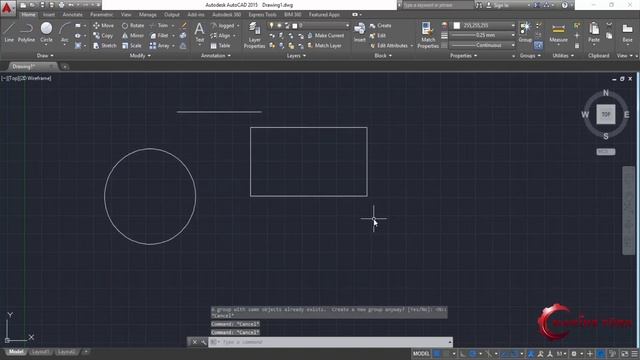Activate the Stretch command
This screenshot has width=640, height=360.
pyautogui.click(x=104, y=46)
